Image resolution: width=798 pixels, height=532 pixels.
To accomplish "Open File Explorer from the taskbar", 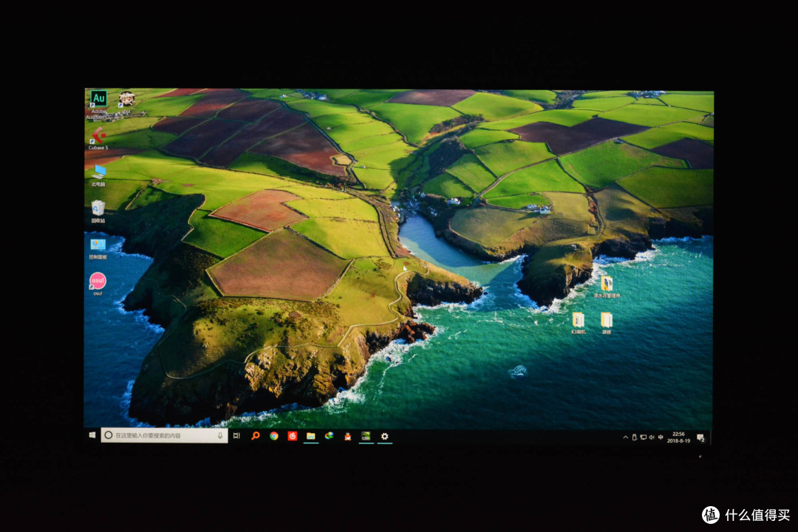I will [310, 436].
